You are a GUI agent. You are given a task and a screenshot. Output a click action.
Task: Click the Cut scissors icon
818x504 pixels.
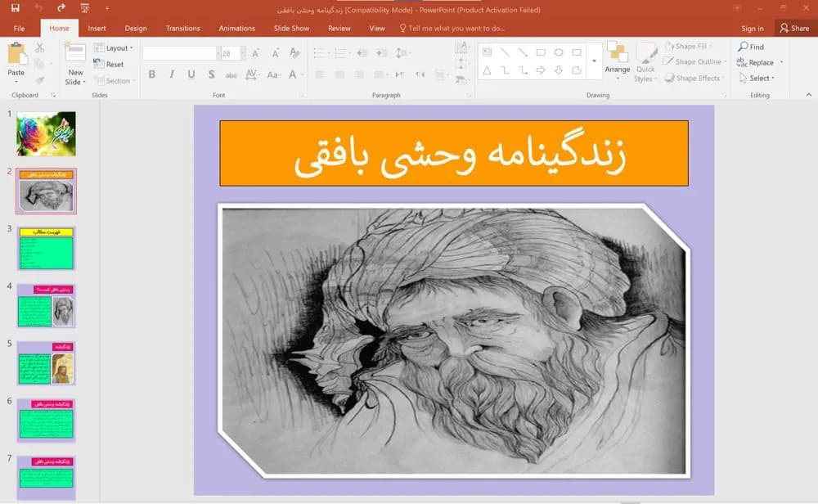tap(39, 48)
